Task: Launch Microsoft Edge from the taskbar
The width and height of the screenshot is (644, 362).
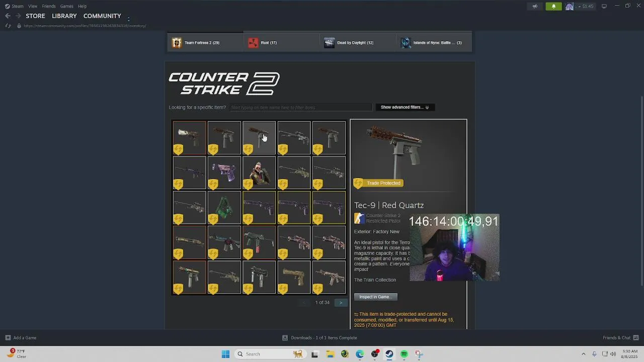Action: click(360, 354)
